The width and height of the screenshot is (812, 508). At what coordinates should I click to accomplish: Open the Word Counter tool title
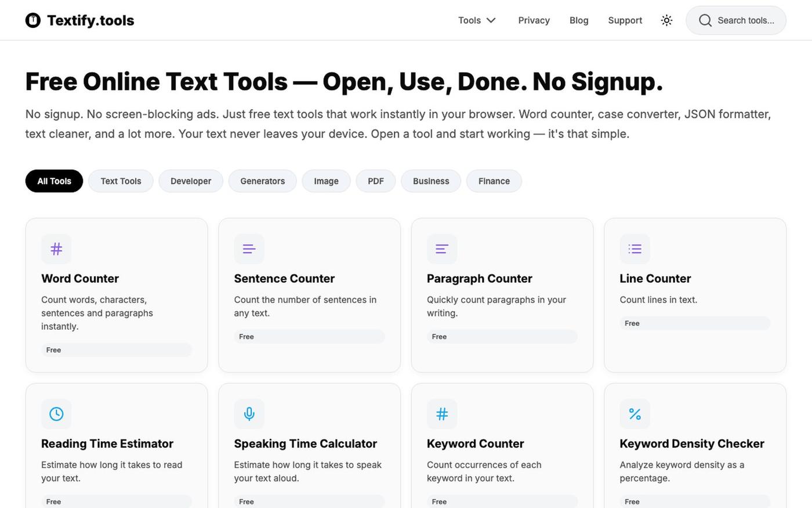click(x=80, y=279)
